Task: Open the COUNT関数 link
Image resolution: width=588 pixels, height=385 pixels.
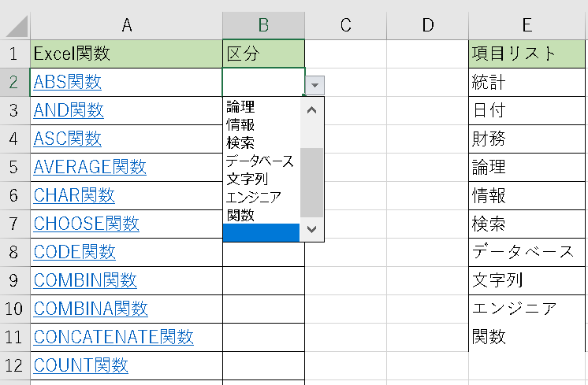Action: pos(80,365)
